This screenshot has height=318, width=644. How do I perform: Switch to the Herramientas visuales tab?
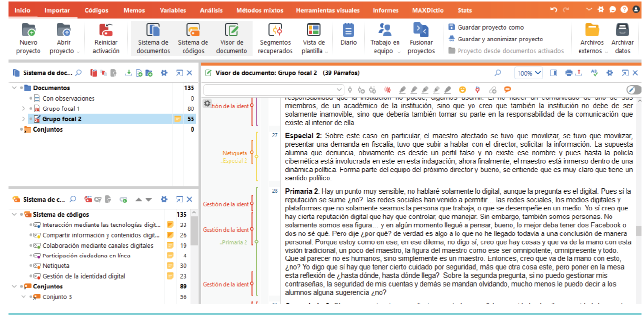[327, 11]
